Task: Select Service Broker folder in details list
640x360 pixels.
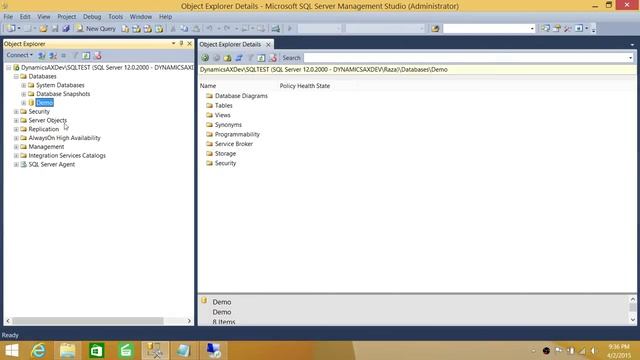Action: 233,144
